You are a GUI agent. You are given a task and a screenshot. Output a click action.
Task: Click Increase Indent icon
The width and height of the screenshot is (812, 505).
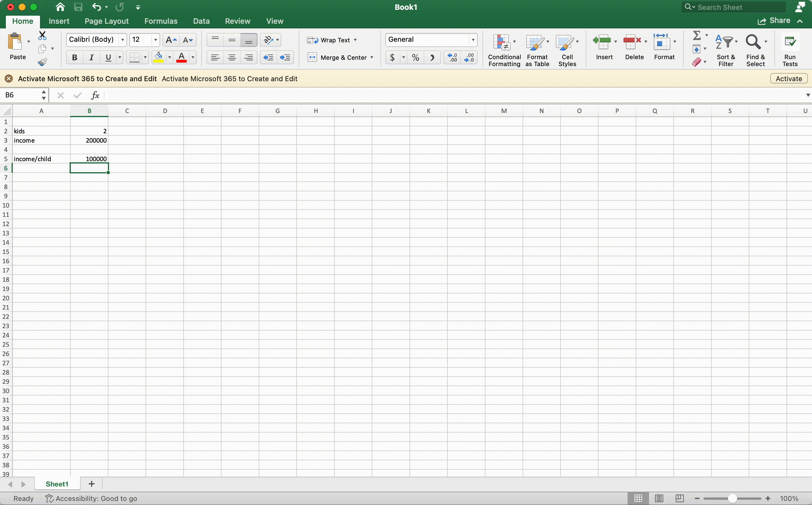285,58
